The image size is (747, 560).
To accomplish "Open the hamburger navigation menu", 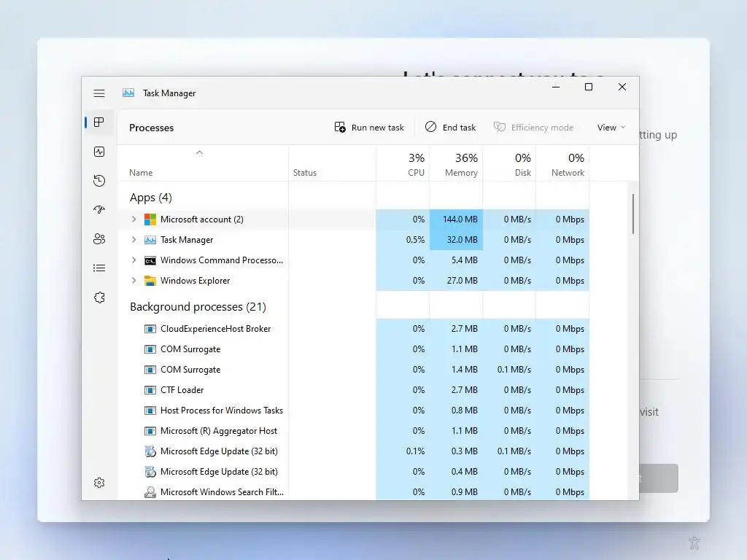I will [99, 93].
